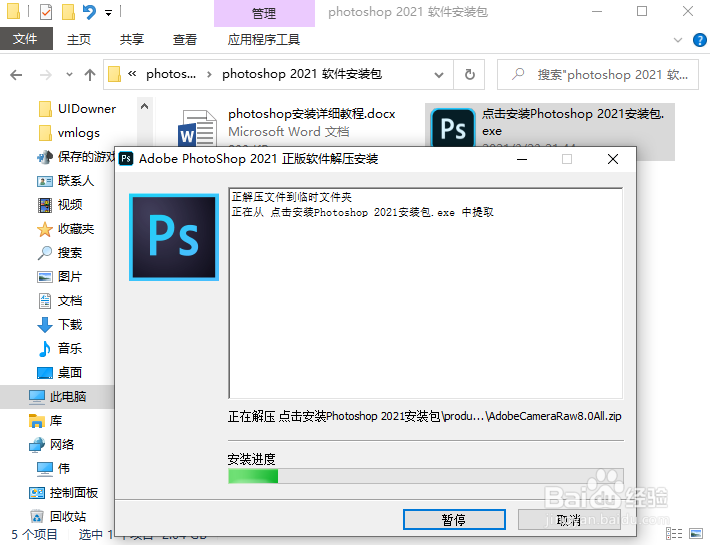Select the 伟 computer in the navigation pane
The width and height of the screenshot is (710, 545).
pos(53,469)
